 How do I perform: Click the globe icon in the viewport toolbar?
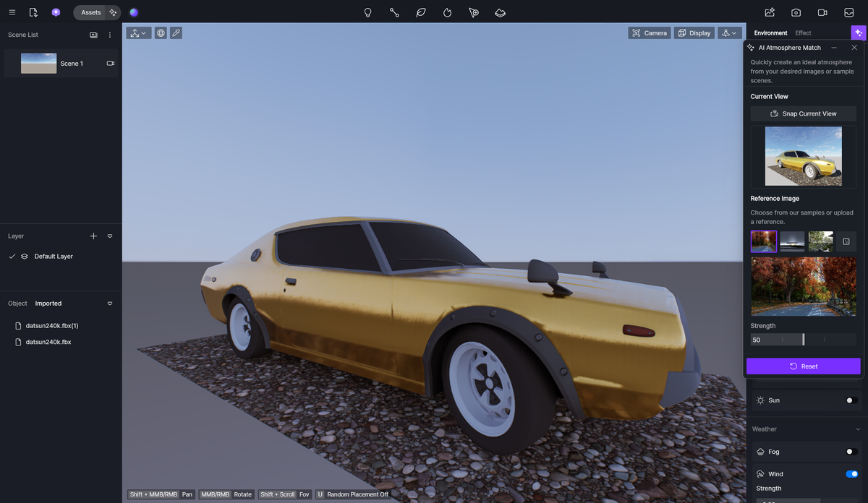(161, 33)
